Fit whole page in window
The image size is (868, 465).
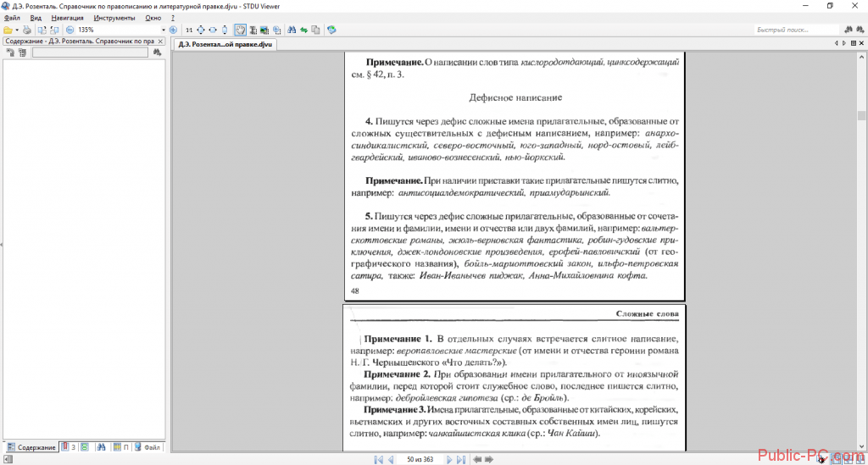pos(200,30)
